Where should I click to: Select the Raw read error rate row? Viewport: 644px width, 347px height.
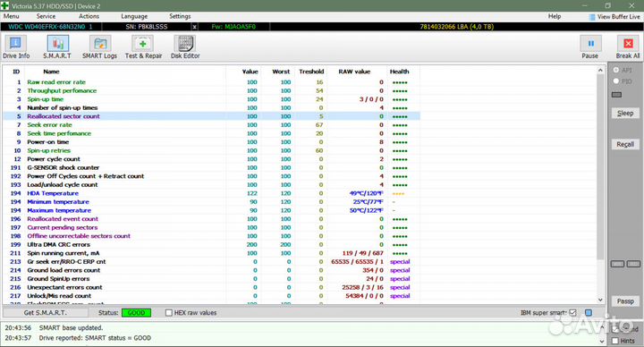(211, 82)
